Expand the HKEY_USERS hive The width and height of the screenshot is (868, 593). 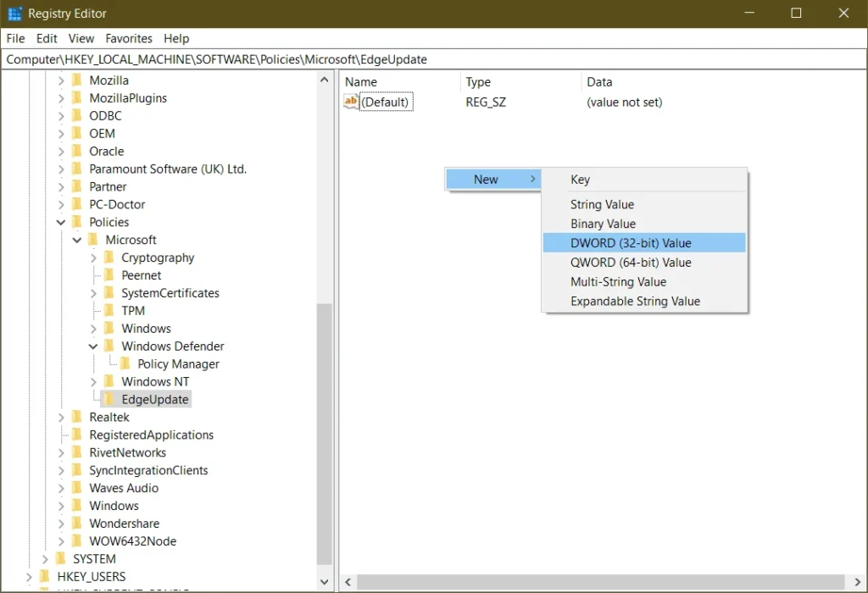pos(29,576)
